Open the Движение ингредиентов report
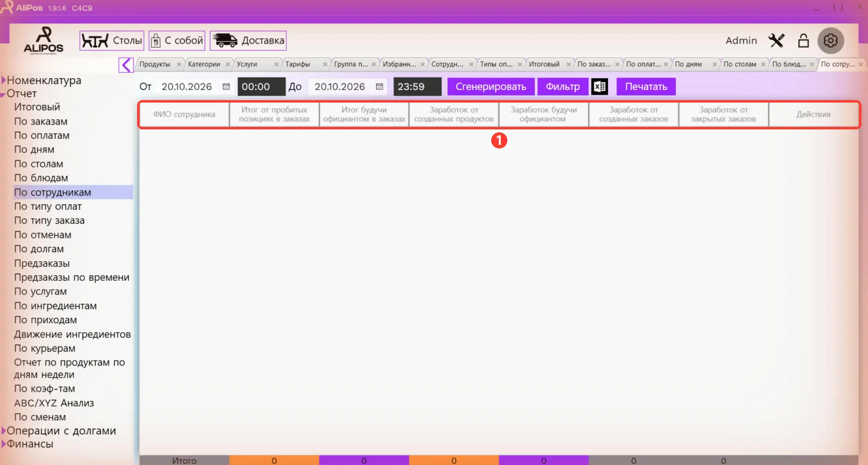The height and width of the screenshot is (465, 868). click(72, 334)
